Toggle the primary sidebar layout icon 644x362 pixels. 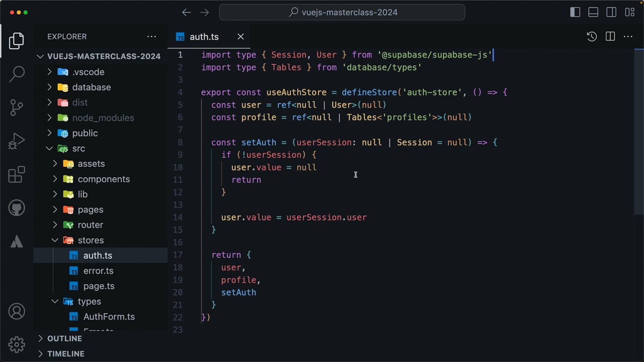pos(575,12)
